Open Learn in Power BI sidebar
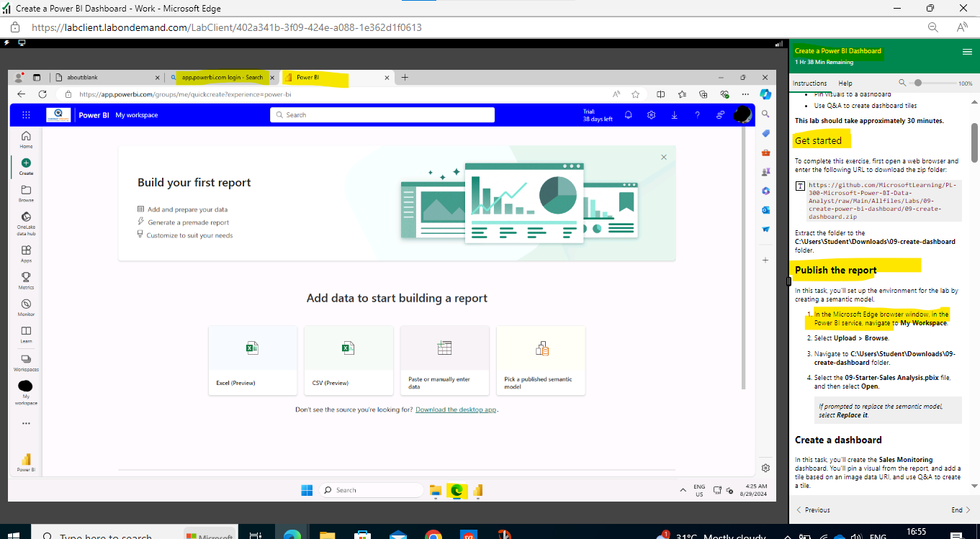 pyautogui.click(x=26, y=334)
